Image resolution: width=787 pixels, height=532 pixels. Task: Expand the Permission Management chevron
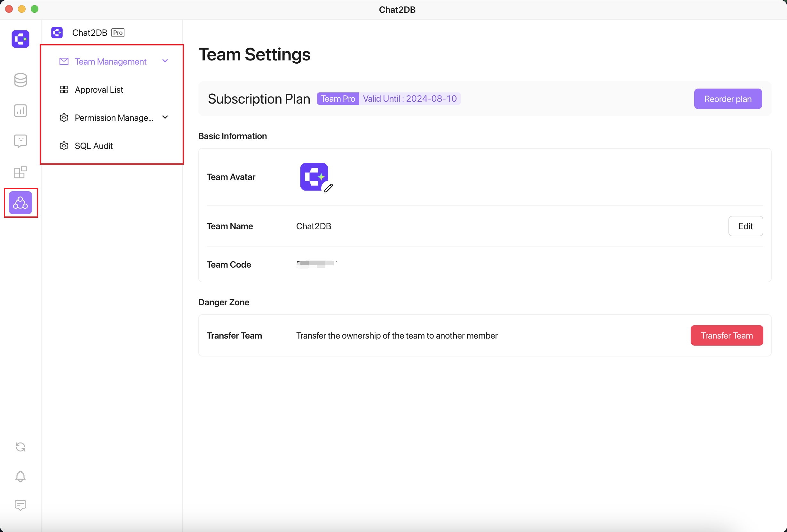coord(165,117)
